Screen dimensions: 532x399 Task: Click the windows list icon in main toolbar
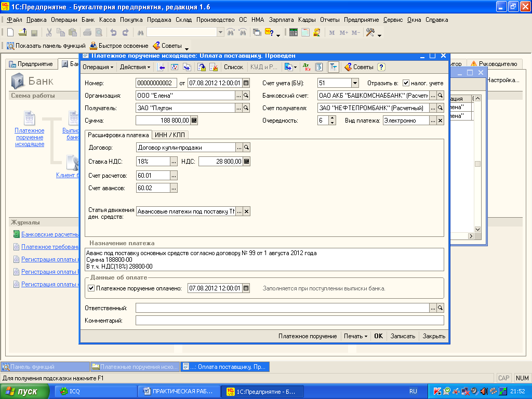(257, 32)
